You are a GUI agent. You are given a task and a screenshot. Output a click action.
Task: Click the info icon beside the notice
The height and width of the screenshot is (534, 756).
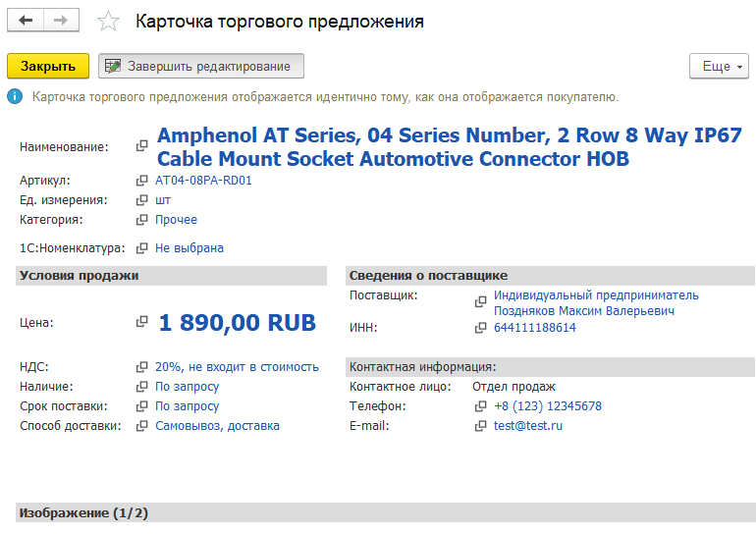[x=15, y=97]
